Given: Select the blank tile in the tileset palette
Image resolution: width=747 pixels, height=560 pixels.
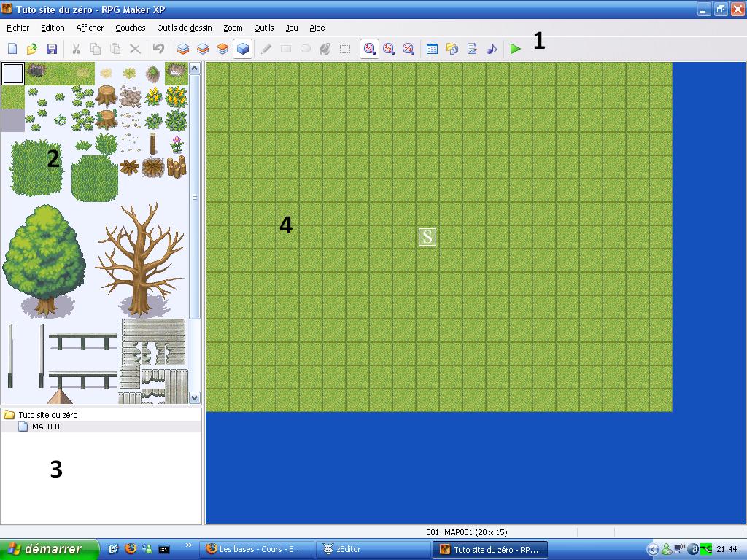Looking at the screenshot, I should (x=13, y=74).
